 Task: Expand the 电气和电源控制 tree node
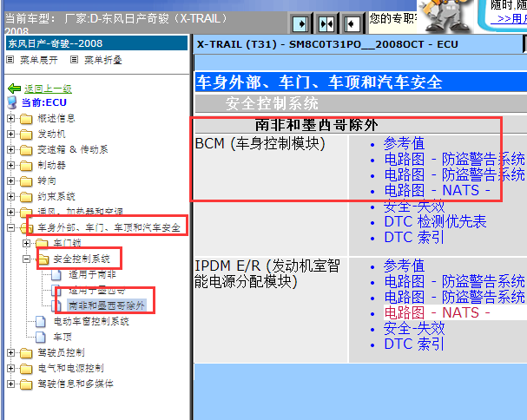pos(10,368)
